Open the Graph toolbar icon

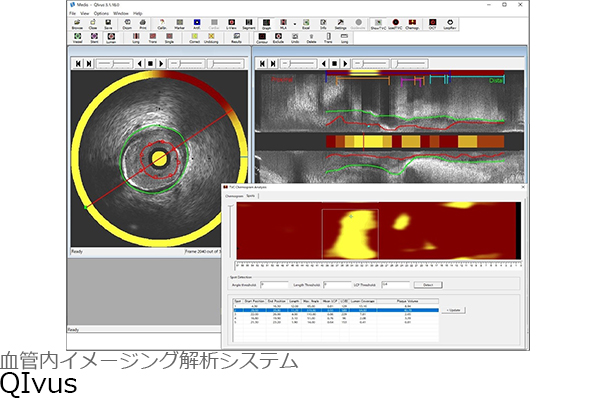[266, 24]
